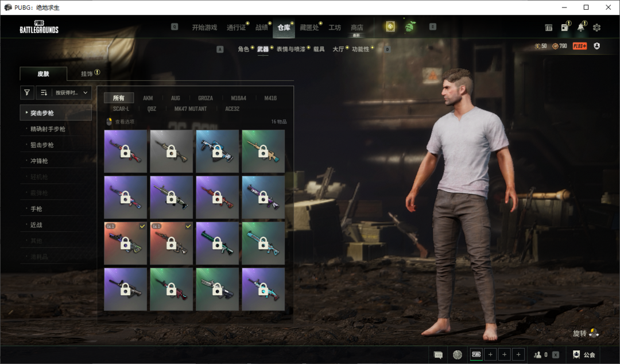Toggle checkmark on purple-green Lv.1 skin
620x364 pixels.
click(142, 226)
